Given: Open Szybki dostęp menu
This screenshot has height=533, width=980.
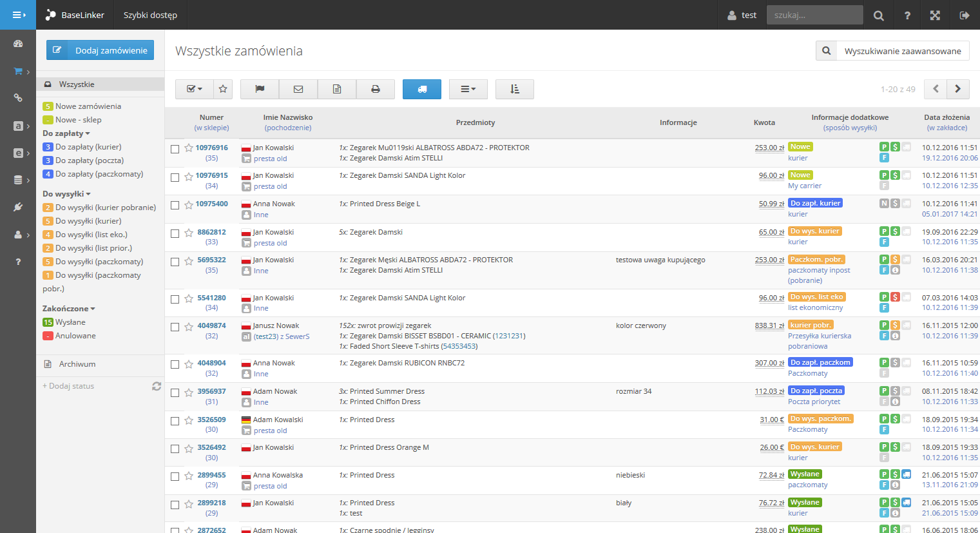Looking at the screenshot, I should [150, 15].
